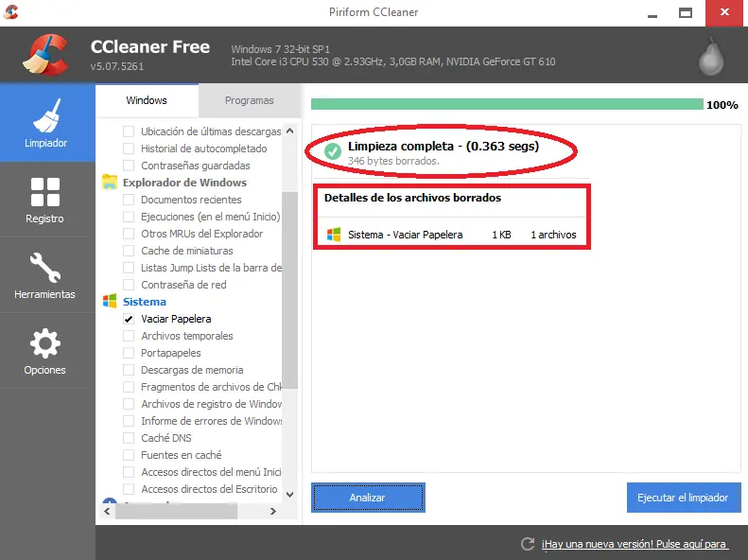Tick Otros MRUs del Explorador
This screenshot has width=748, height=560.
click(129, 234)
